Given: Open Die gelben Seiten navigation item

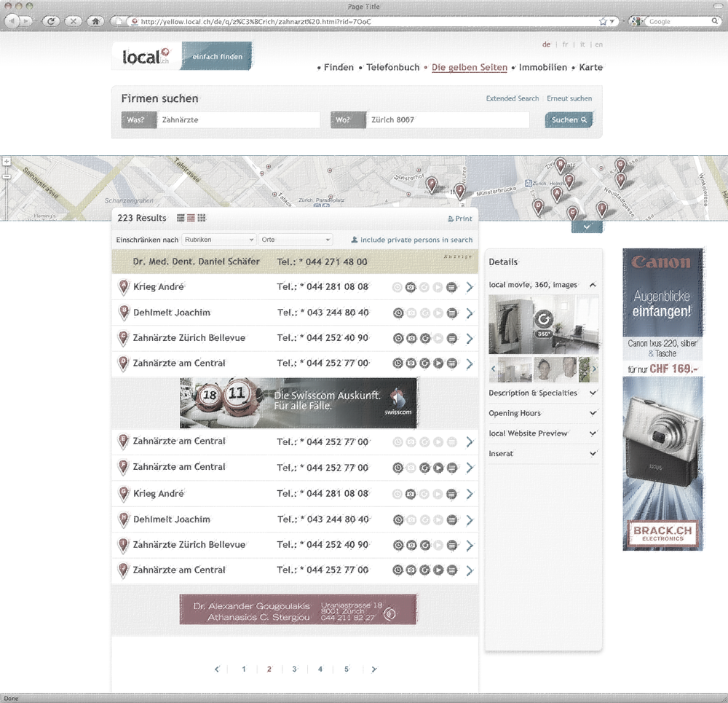Looking at the screenshot, I should pos(470,67).
